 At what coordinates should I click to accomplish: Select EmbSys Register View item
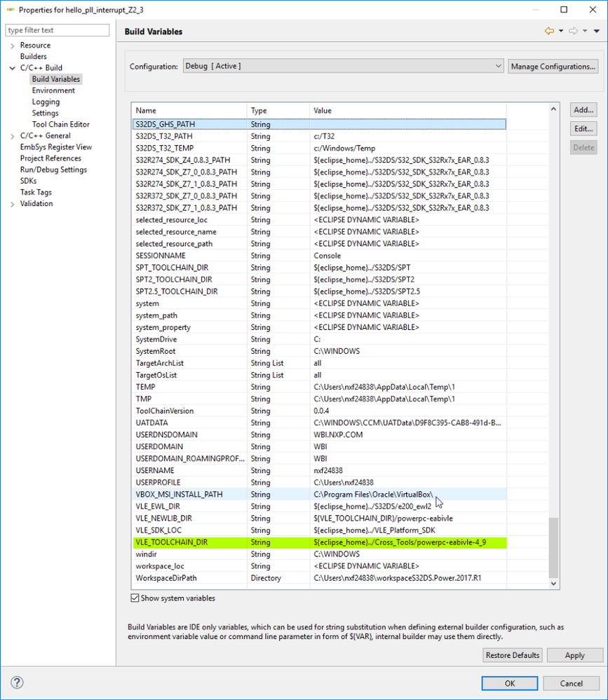point(56,147)
